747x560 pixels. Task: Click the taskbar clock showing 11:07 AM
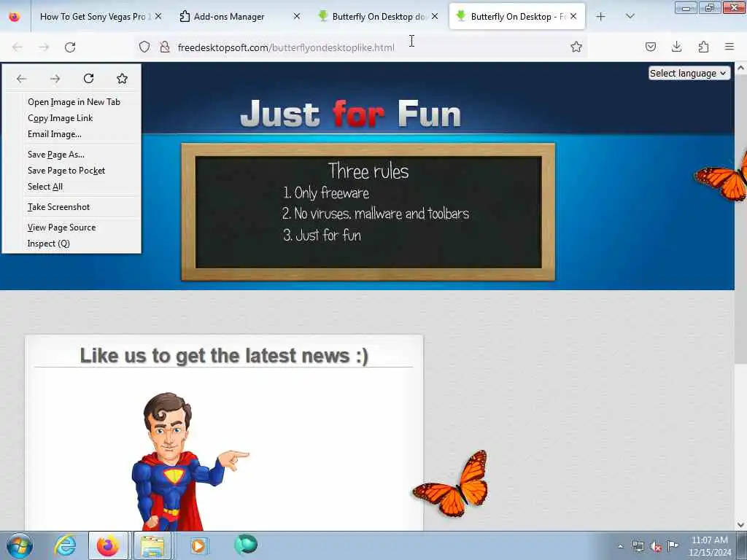click(x=709, y=546)
